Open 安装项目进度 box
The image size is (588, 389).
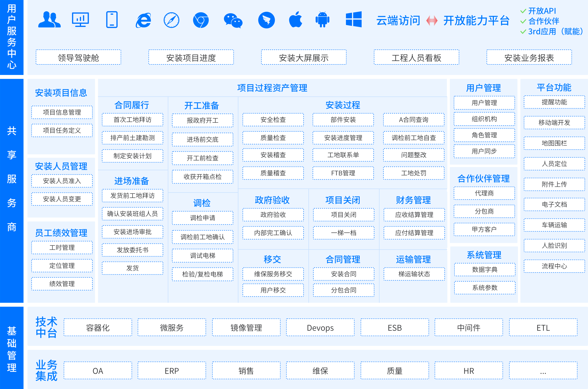pyautogui.click(x=191, y=57)
